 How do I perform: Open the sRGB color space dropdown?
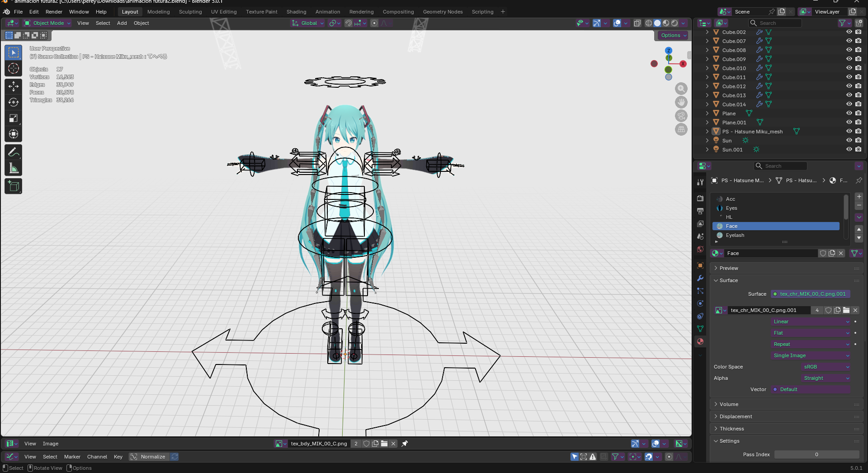(x=826, y=367)
